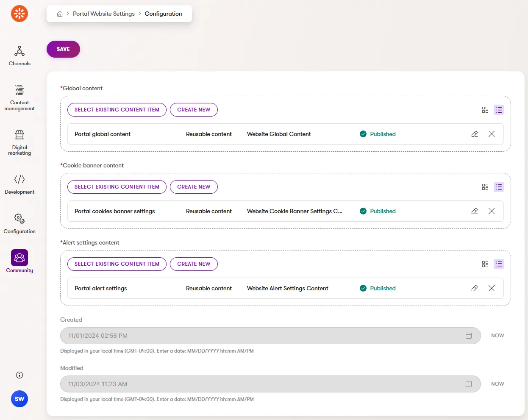Remove Portal cookies banner settings item
Viewport: 528px width, 420px height.
click(x=492, y=211)
